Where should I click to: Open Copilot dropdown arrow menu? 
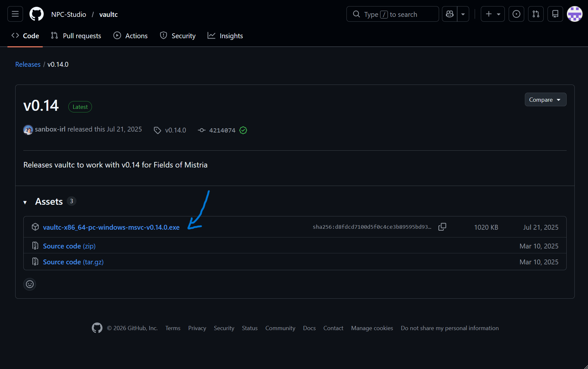[x=463, y=14]
